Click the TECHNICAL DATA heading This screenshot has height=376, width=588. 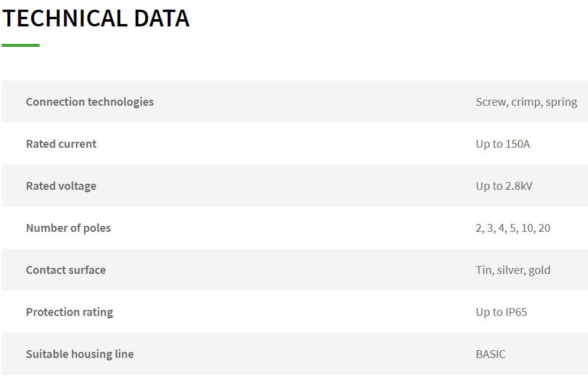click(x=95, y=19)
